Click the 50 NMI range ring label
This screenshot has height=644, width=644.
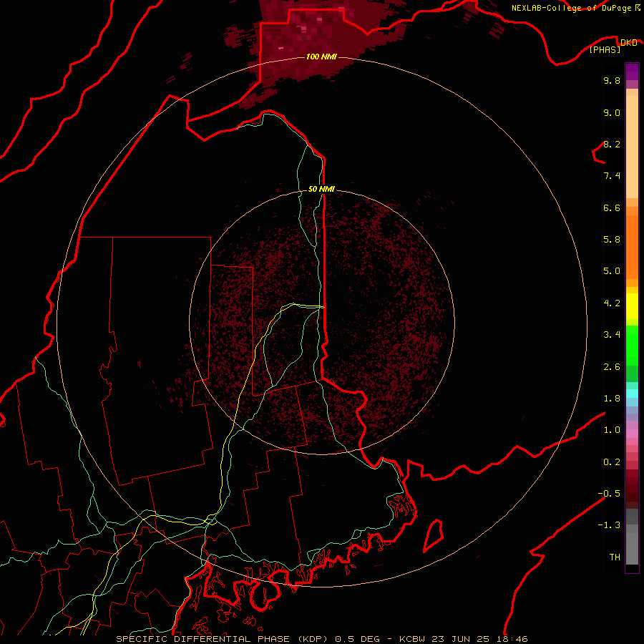click(x=321, y=189)
